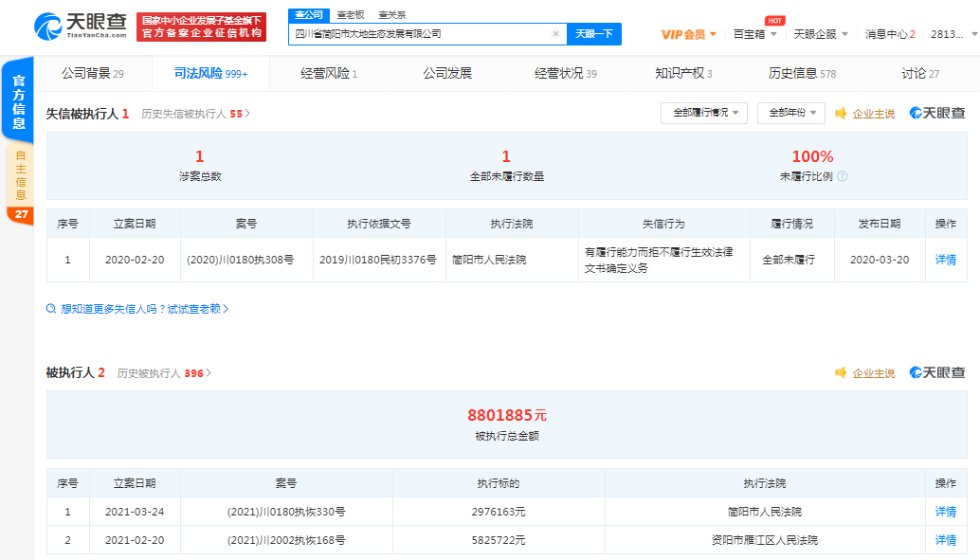This screenshot has height=560, width=980.
Task: Select the 自主信息 side tab
Action: (20, 175)
